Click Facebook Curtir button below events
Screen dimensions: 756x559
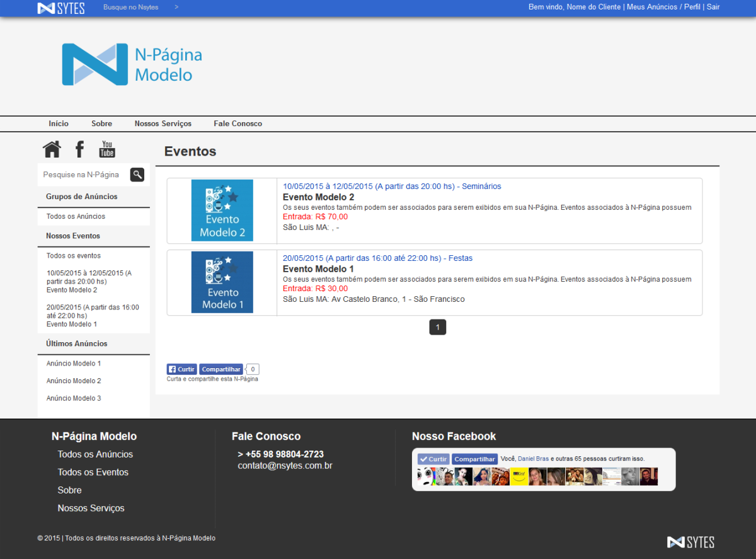point(181,369)
